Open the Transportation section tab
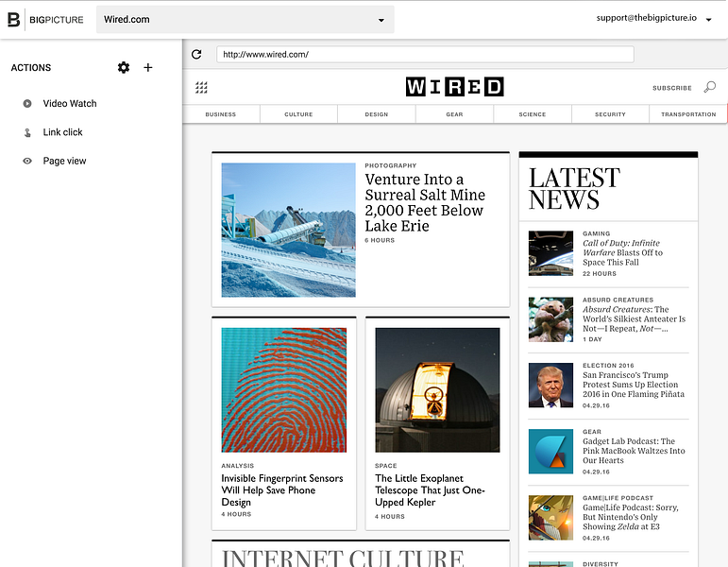 coord(688,114)
